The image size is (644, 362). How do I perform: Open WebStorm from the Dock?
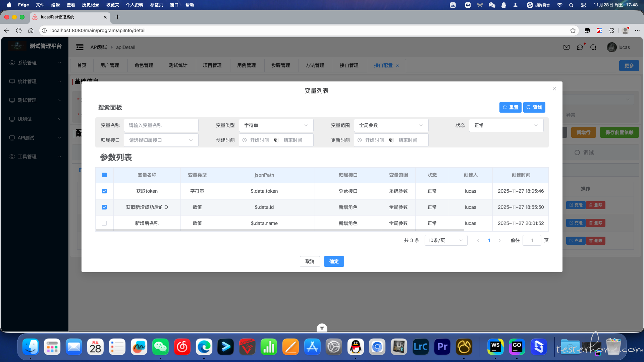click(495, 347)
